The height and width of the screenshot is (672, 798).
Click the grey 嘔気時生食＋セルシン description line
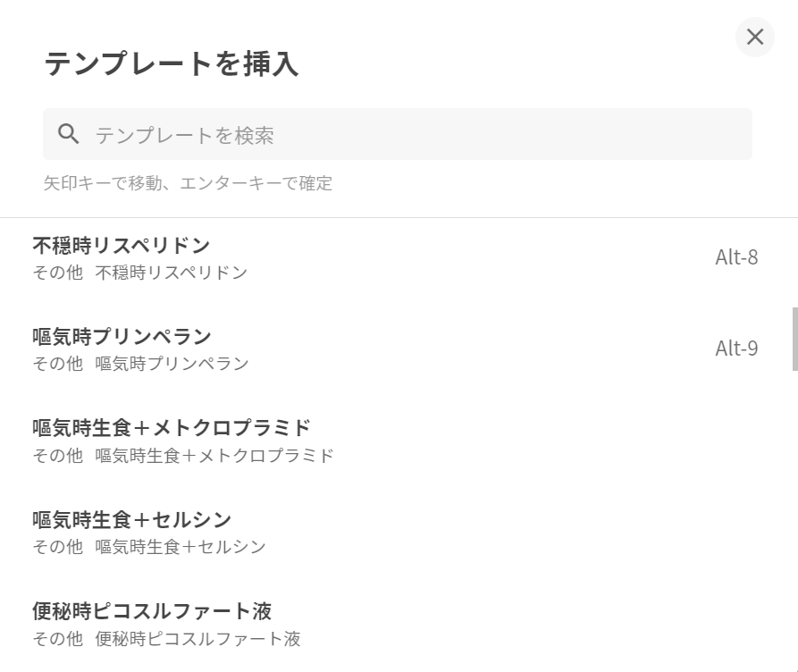click(x=181, y=547)
